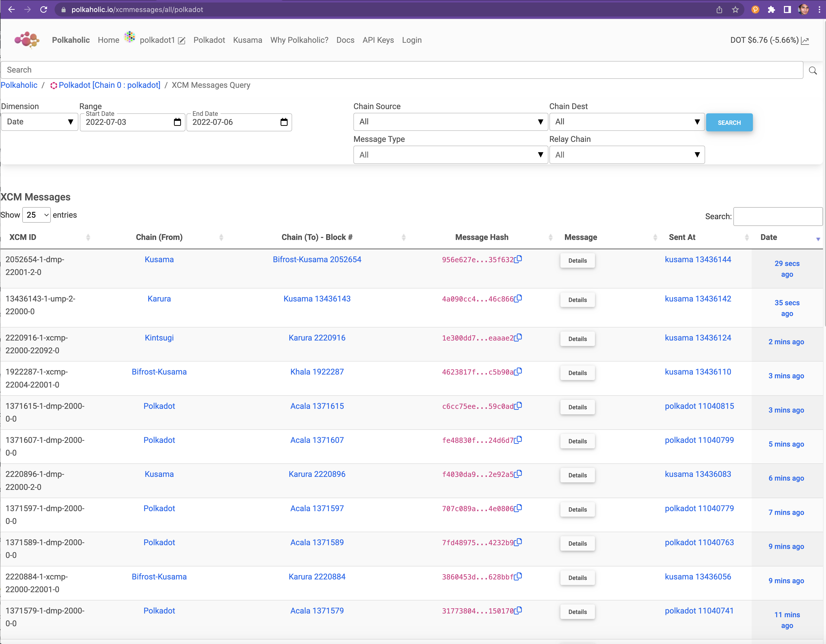Open Why Polkaholic? nav item

[x=299, y=40]
